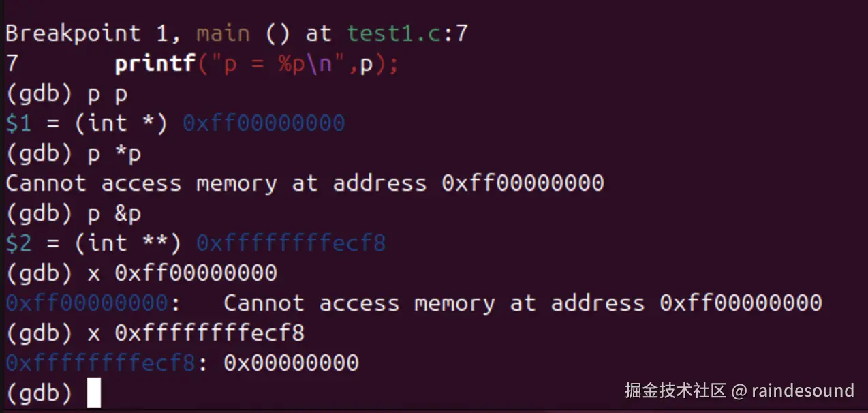Click the raindesound watermark text
Viewport: 868px width, 413px height.
click(803, 391)
